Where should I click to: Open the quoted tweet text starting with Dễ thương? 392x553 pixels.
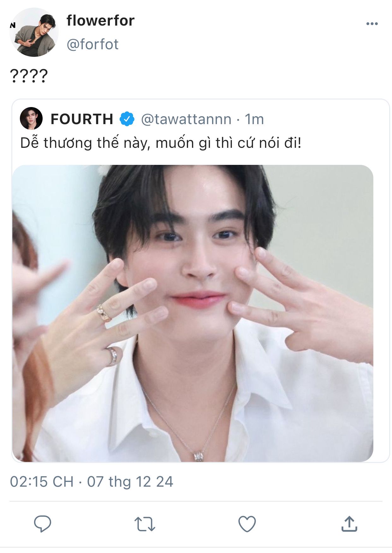coord(161,143)
